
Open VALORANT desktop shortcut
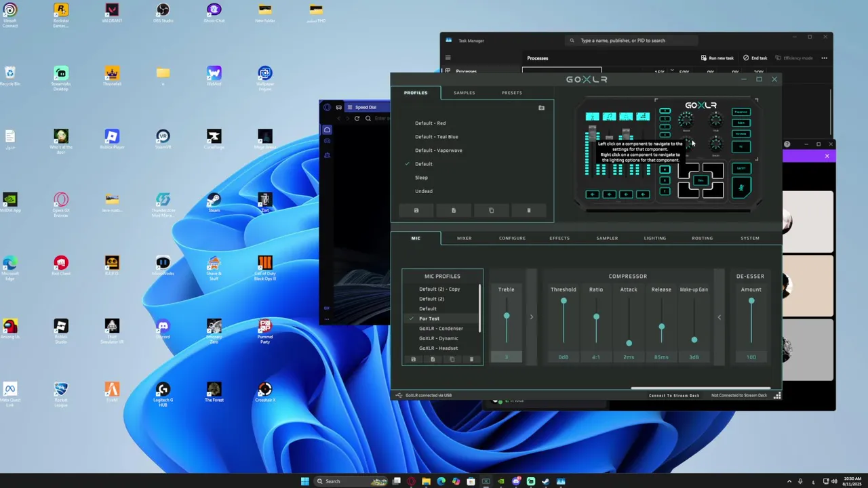tap(112, 13)
